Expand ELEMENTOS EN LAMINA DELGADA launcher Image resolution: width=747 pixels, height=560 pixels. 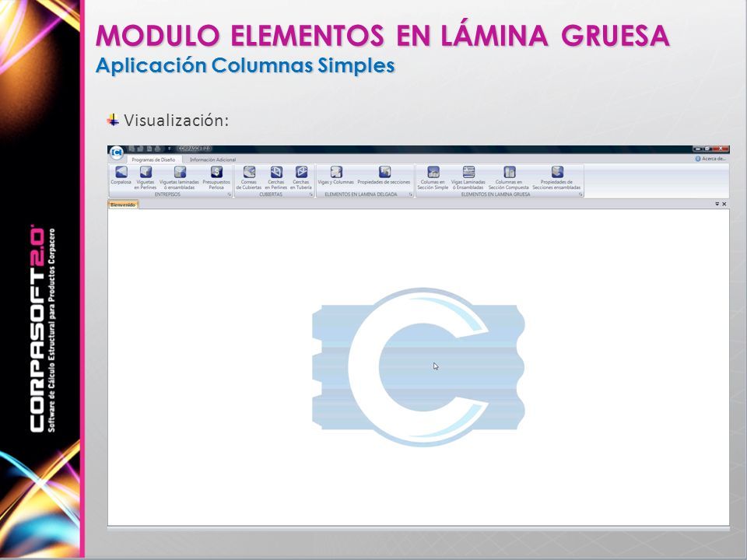tap(410, 194)
